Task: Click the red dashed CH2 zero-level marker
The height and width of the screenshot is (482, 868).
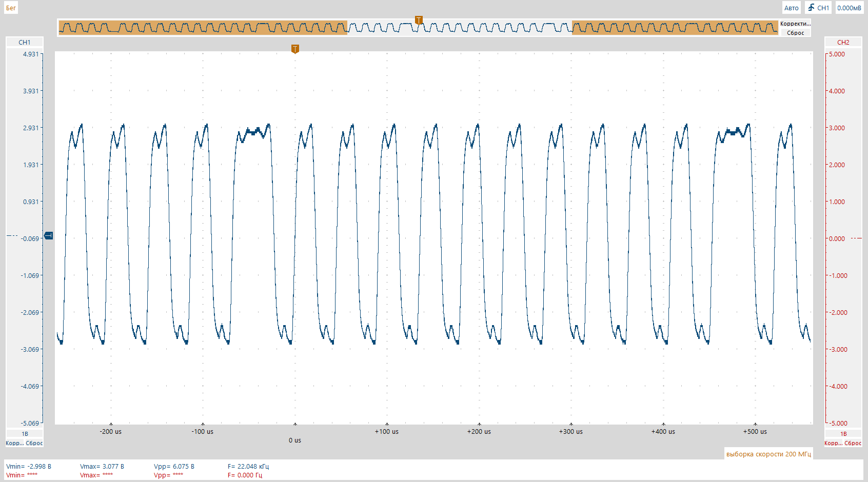Action: (856, 238)
